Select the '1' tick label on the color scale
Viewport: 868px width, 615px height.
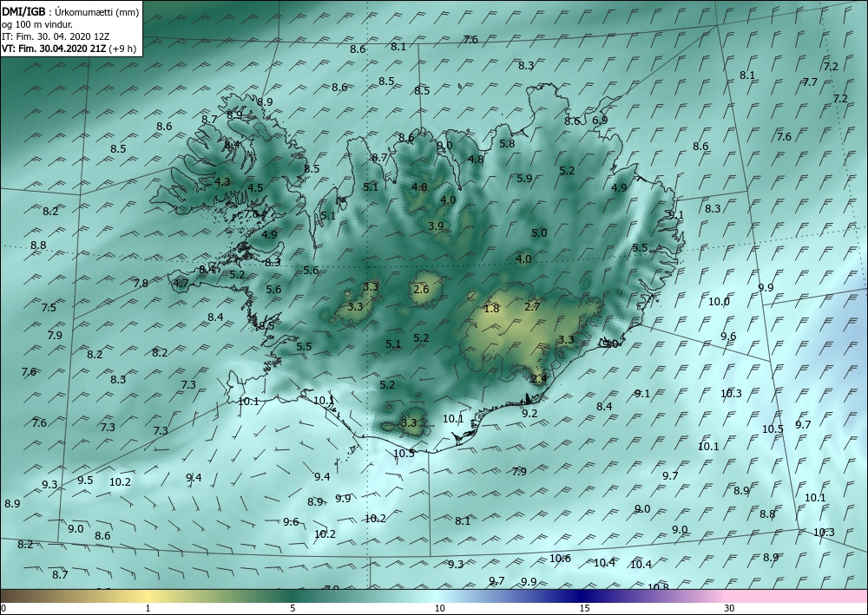coord(148,609)
